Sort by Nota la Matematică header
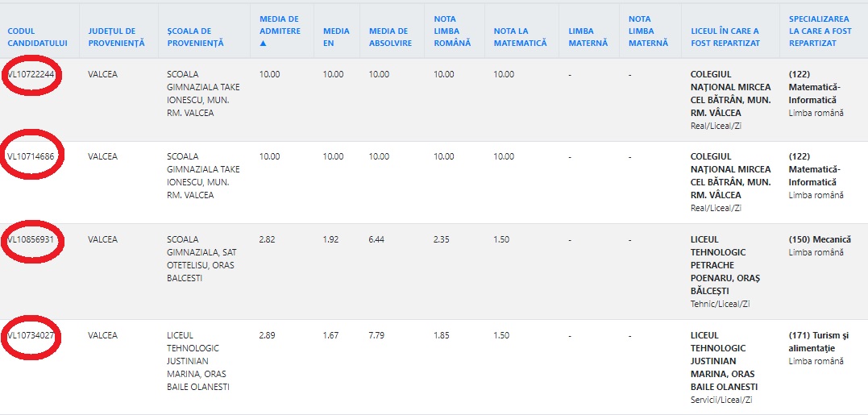 (x=520, y=37)
